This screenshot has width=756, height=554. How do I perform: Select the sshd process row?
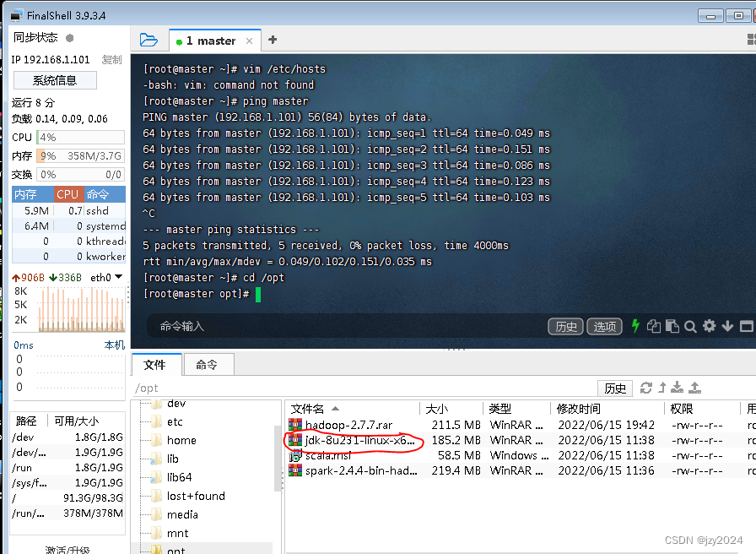[68, 210]
